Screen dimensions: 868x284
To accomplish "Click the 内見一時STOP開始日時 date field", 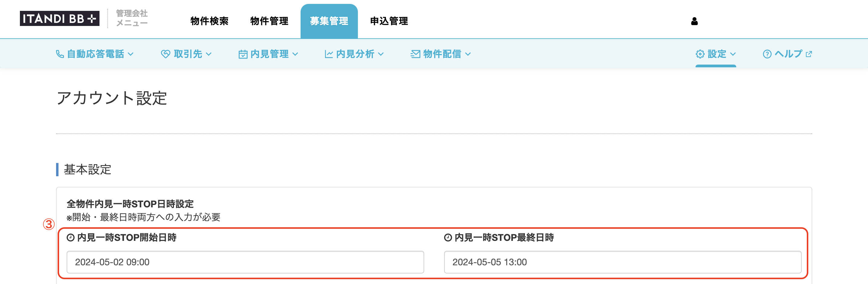I will point(245,262).
